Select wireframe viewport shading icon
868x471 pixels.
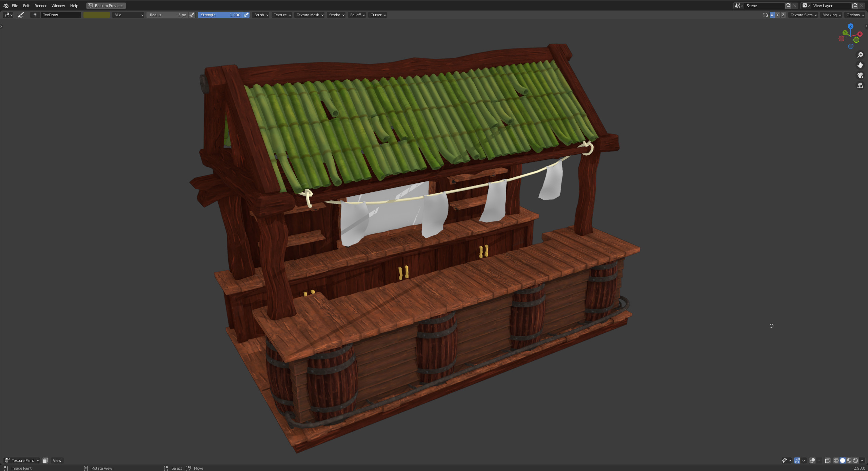coord(836,460)
